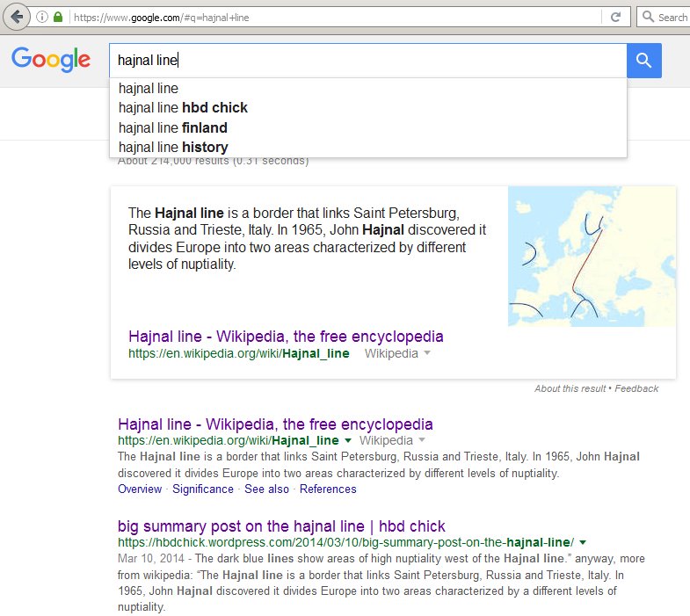Focus the Google search query field

click(x=368, y=61)
